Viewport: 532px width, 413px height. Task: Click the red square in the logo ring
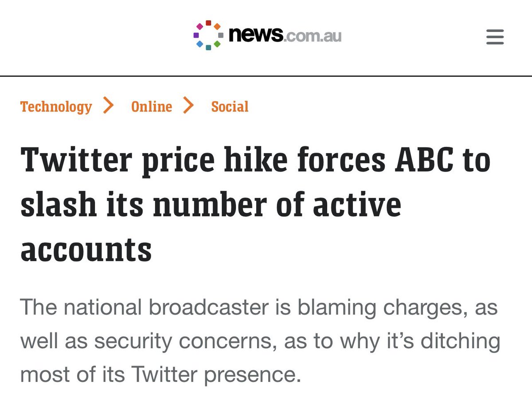pos(208,23)
